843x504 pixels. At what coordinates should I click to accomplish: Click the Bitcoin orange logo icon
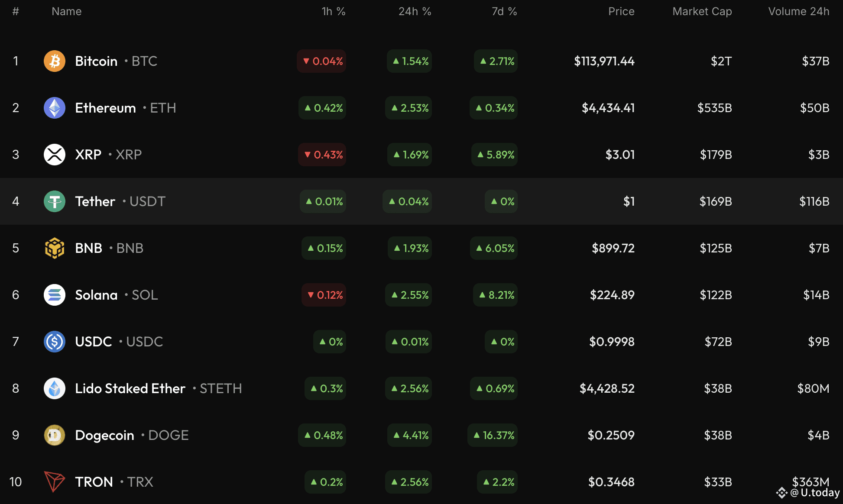pyautogui.click(x=54, y=61)
